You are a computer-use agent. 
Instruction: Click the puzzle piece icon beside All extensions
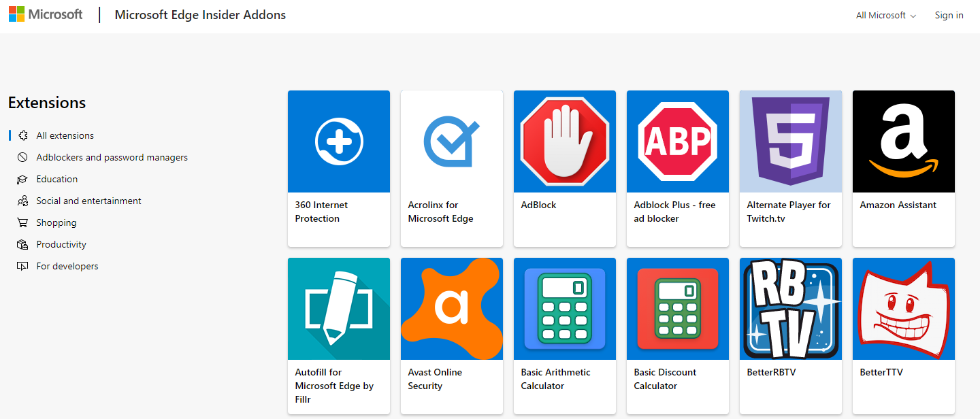[22, 135]
